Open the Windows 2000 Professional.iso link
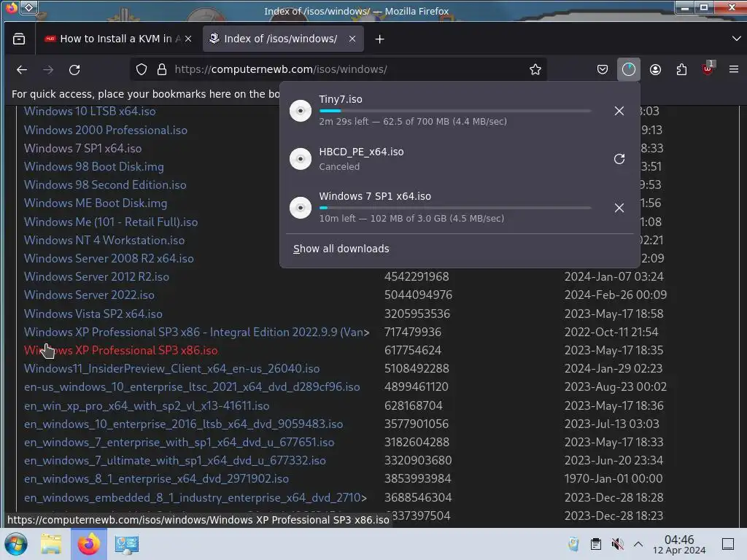 [x=105, y=130]
